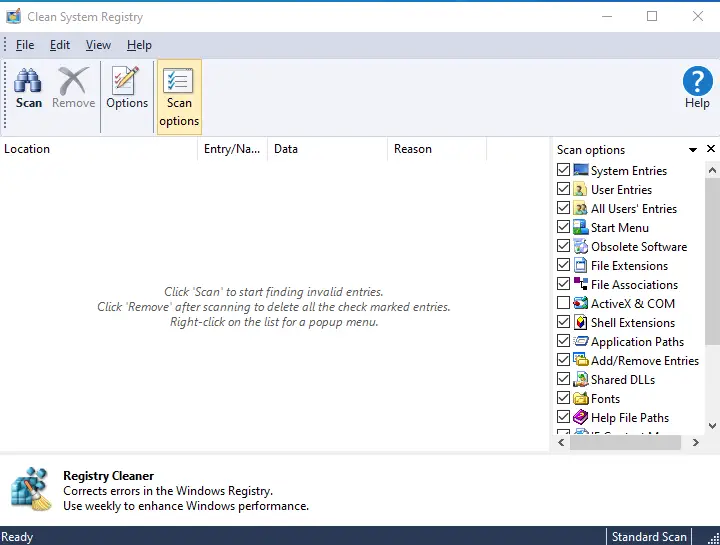Uncheck the File Associations checkbox
This screenshot has width=720, height=545.
pos(563,284)
